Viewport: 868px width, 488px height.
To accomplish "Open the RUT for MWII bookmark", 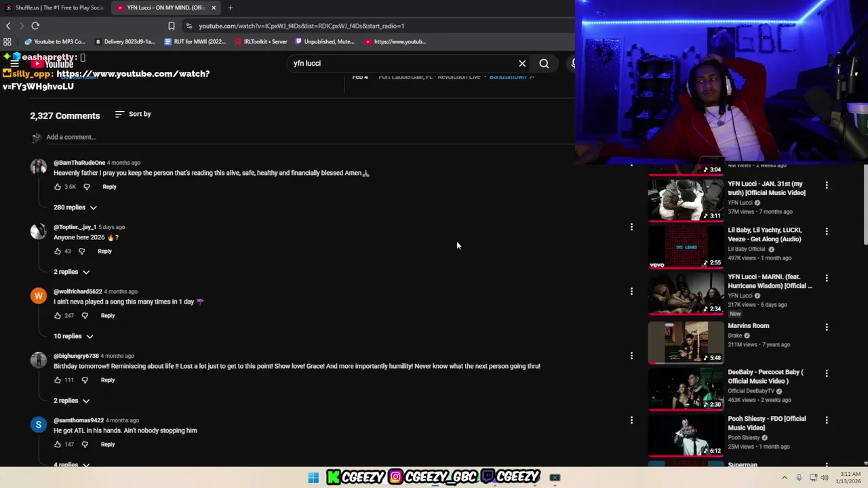I will (195, 41).
